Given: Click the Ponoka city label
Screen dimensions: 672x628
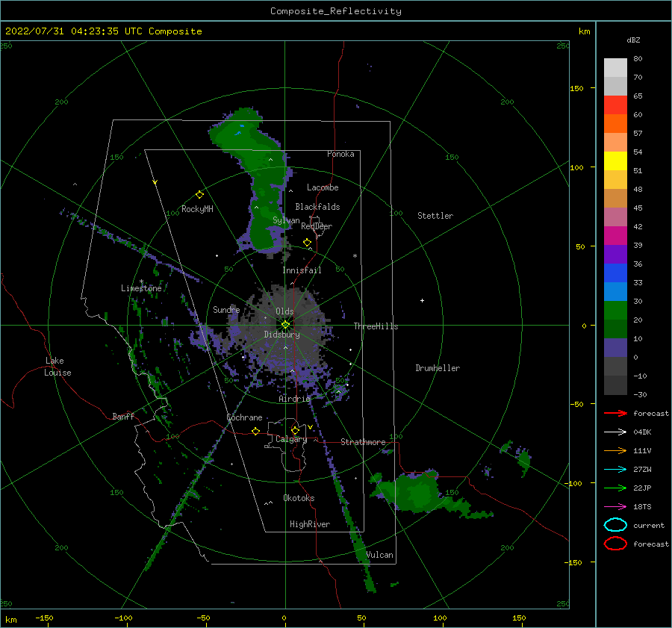Looking at the screenshot, I should (340, 154).
